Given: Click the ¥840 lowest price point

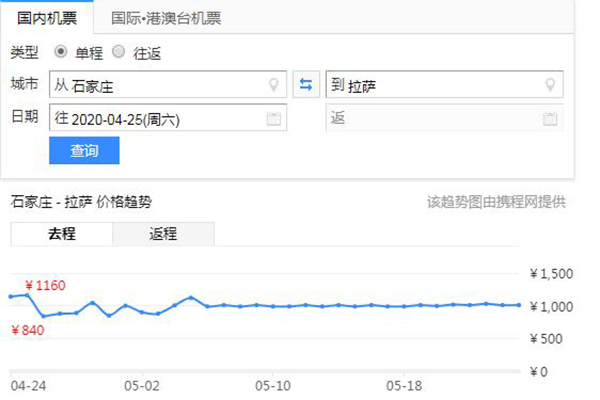Looking at the screenshot, I should 43,316.
